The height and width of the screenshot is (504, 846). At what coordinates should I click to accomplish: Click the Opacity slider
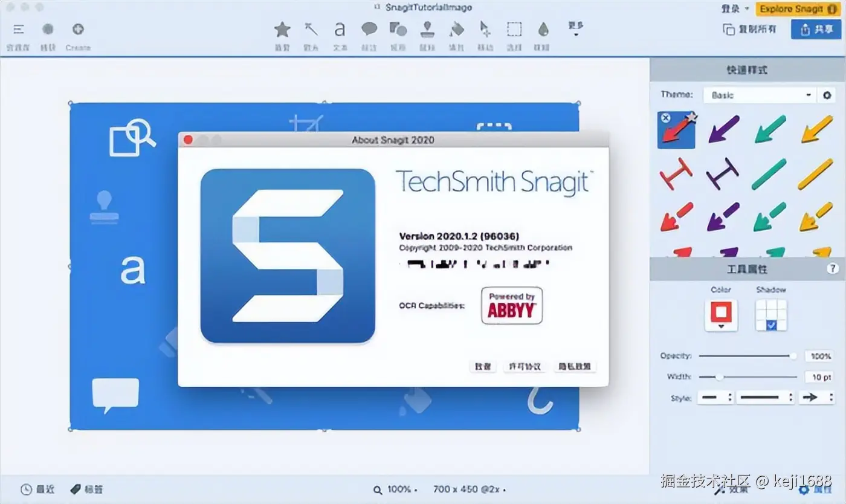748,356
